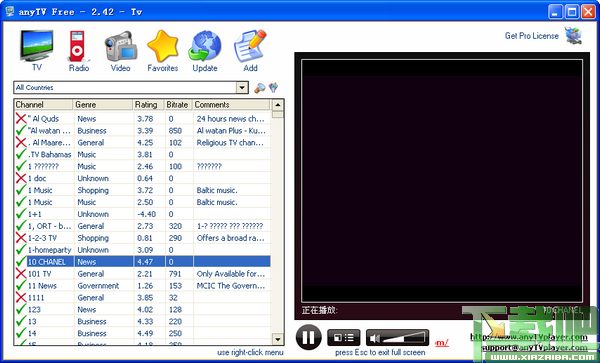
Task: Select the ". Al Maare..." channel row
Action: click(142, 142)
